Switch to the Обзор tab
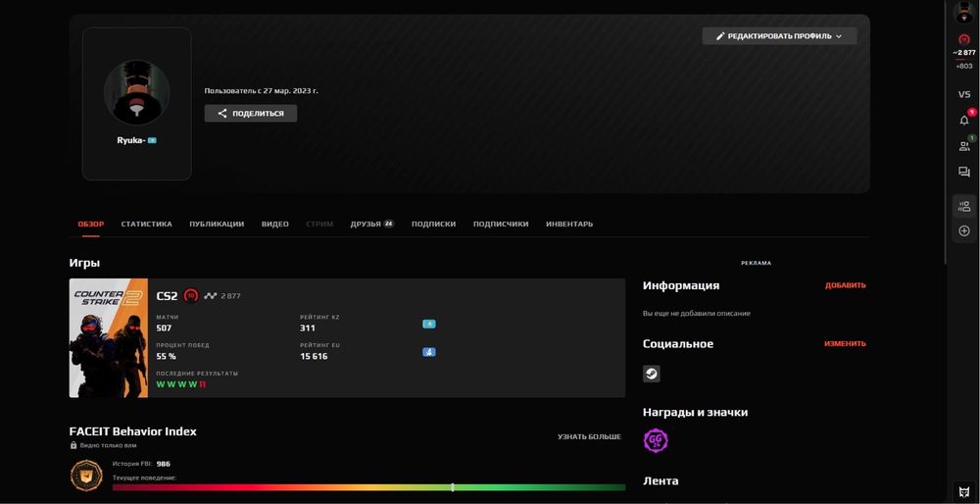The height and width of the screenshot is (504, 980). point(90,224)
